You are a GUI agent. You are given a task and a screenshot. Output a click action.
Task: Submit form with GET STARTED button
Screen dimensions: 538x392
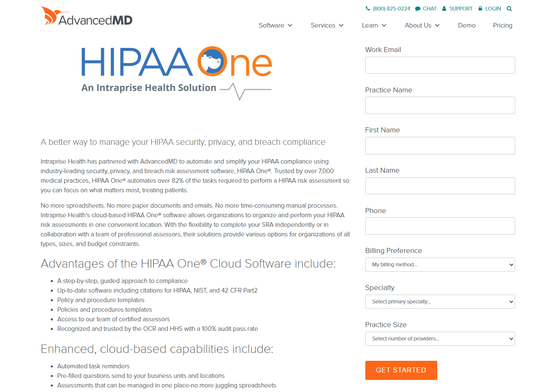click(x=401, y=370)
